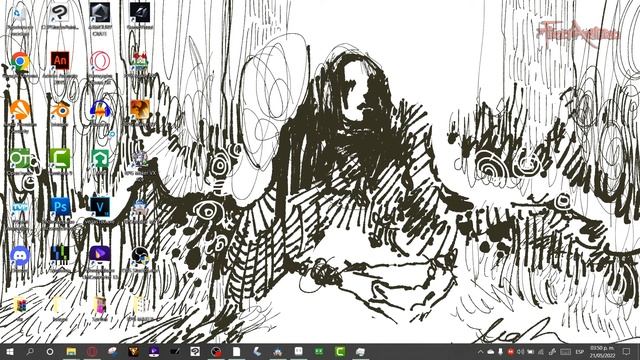Open the Audacity headphones desktop shortcut
This screenshot has height=360, width=640.
tap(100, 110)
